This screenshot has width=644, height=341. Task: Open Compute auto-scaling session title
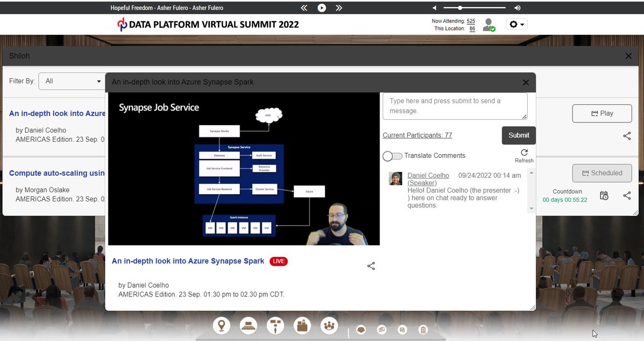click(x=57, y=173)
